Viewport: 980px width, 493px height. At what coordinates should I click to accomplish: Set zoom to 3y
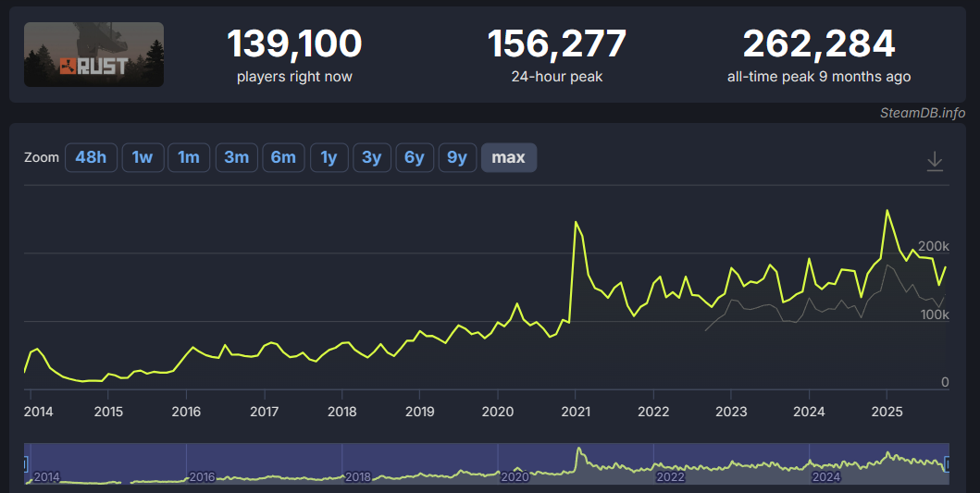pos(372,157)
